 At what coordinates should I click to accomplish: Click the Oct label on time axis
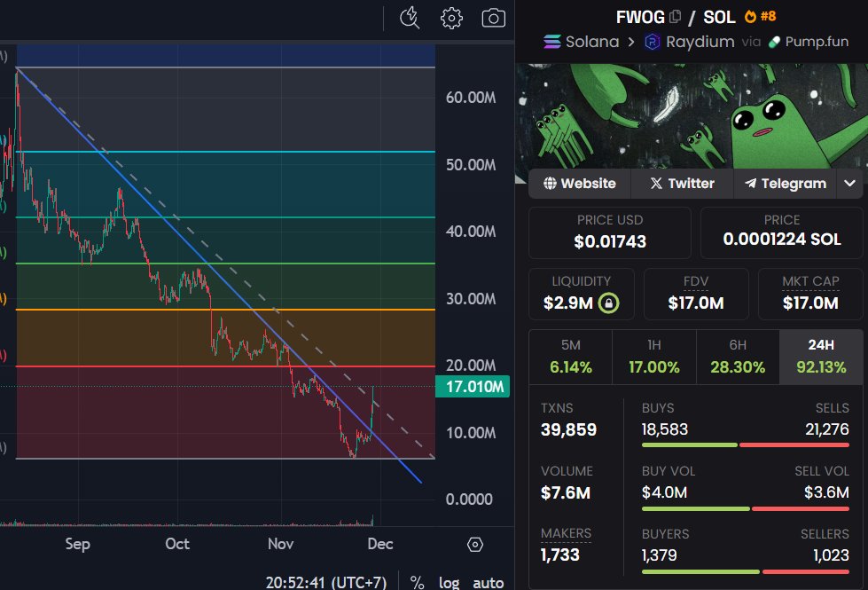click(177, 544)
